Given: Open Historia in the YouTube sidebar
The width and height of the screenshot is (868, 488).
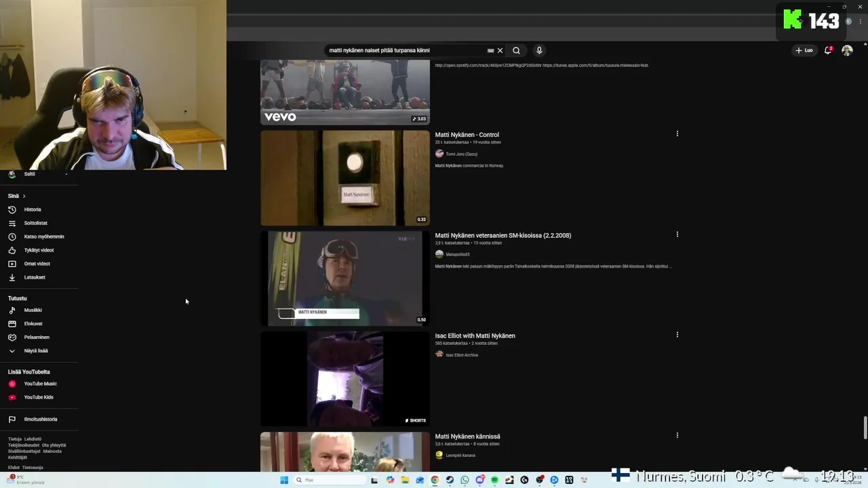Looking at the screenshot, I should (x=33, y=209).
